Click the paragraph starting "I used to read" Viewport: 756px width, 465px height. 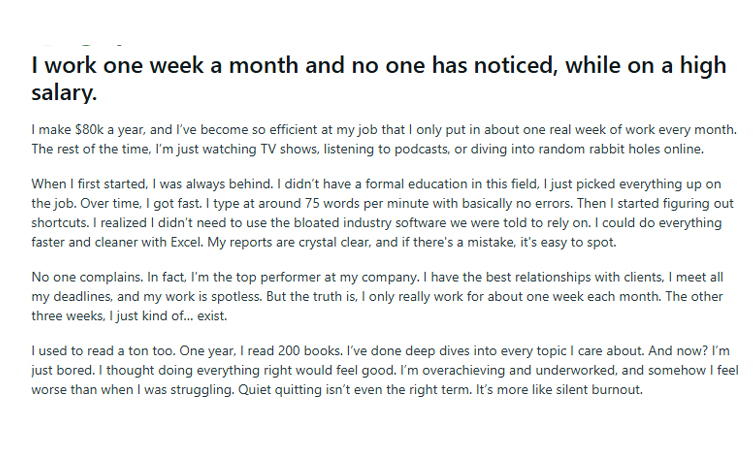click(385, 370)
